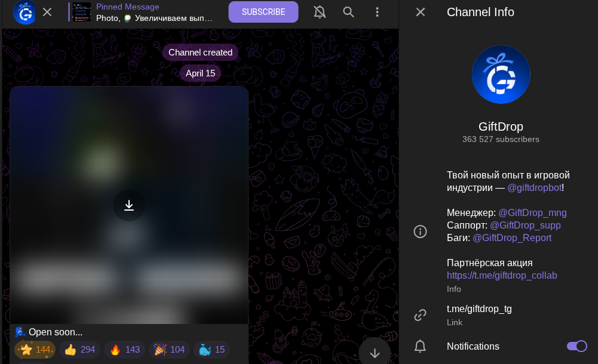Screen dimensions: 598x364
Task: Jump to the Pinned Message text
Action: [127, 7]
